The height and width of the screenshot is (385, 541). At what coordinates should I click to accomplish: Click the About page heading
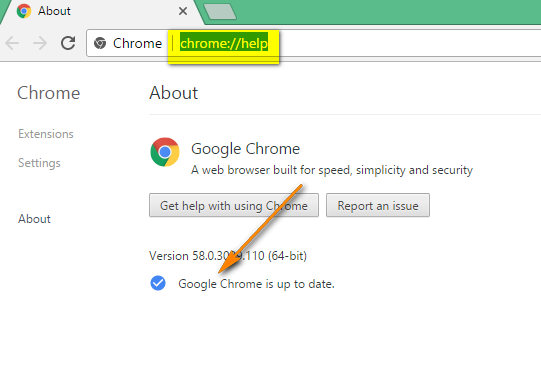(x=174, y=93)
